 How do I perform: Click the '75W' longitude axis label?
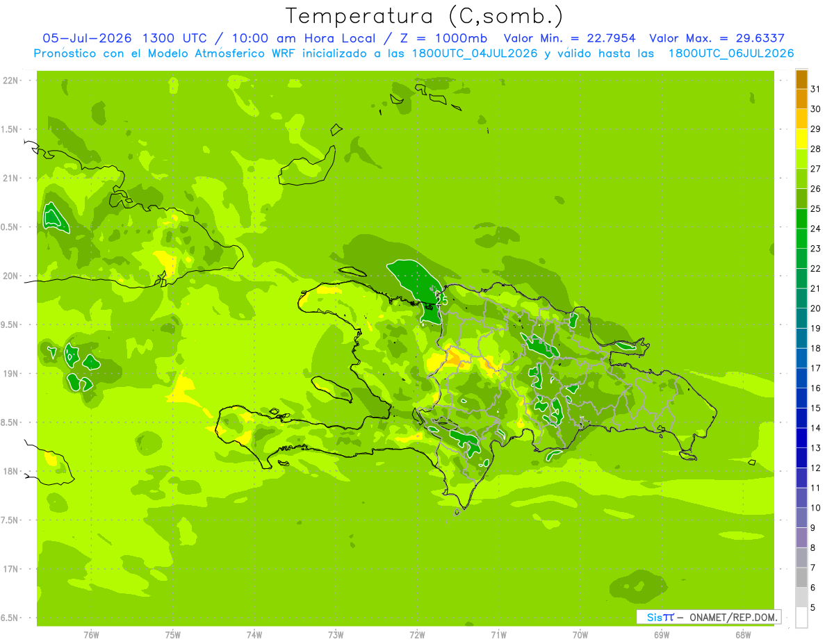point(173,635)
